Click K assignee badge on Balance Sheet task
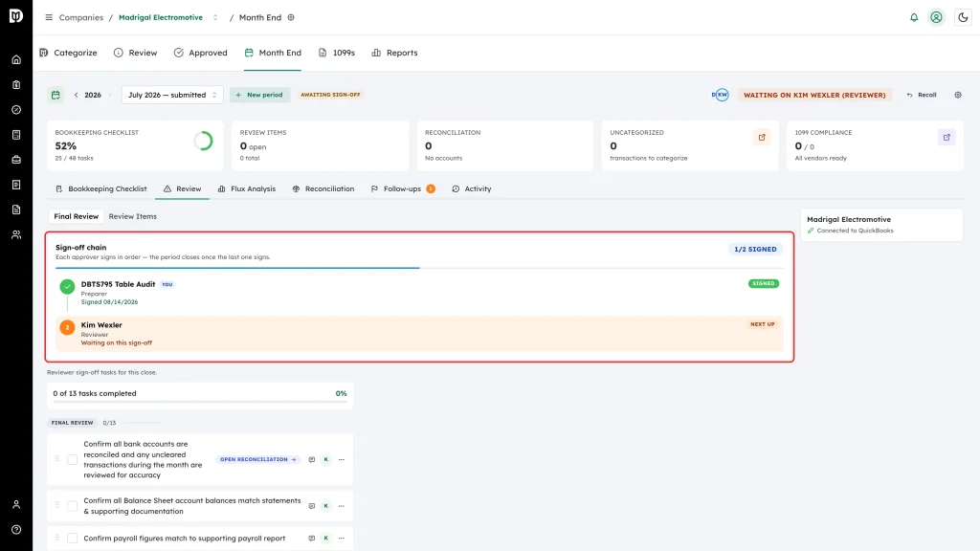 point(326,506)
